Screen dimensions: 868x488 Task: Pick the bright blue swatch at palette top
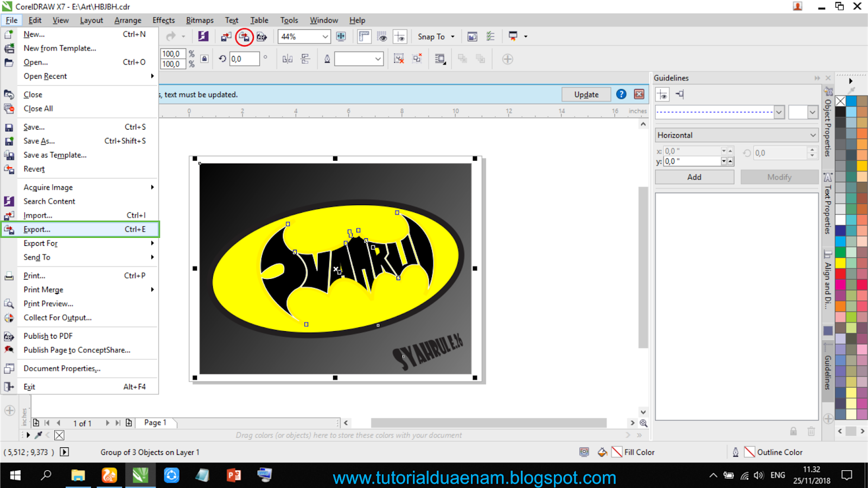851,101
